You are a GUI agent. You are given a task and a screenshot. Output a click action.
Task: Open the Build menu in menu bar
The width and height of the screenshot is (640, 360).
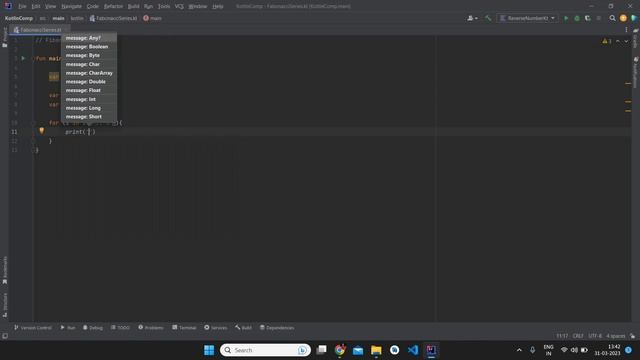click(x=133, y=6)
